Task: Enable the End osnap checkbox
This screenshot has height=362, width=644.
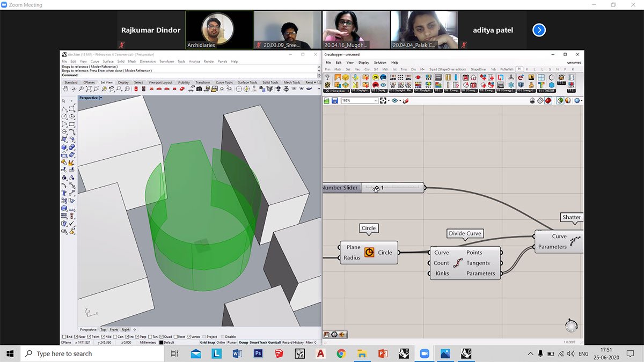Action: coord(64,337)
